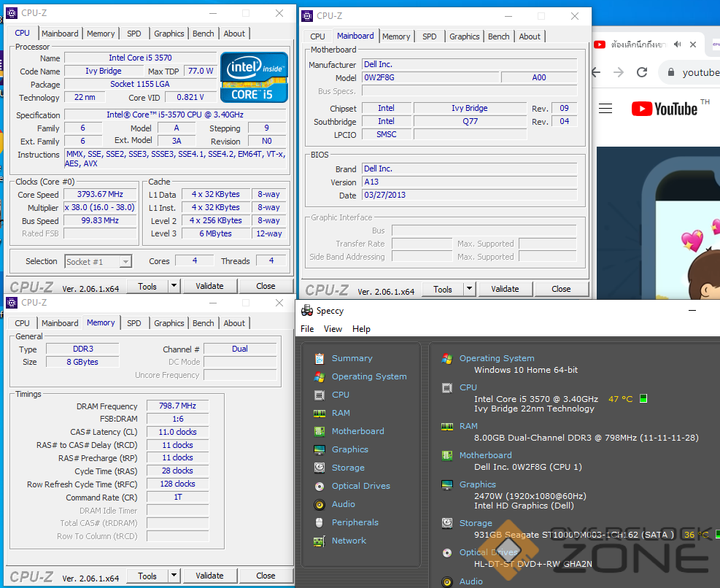Image resolution: width=720 pixels, height=588 pixels.
Task: Open the Socket #1 selection dropdown
Action: click(98, 261)
